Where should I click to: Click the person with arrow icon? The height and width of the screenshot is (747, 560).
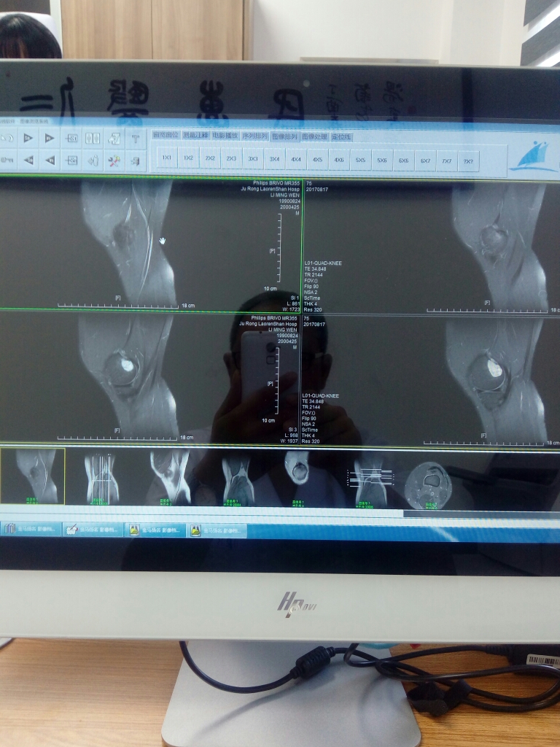click(x=93, y=160)
